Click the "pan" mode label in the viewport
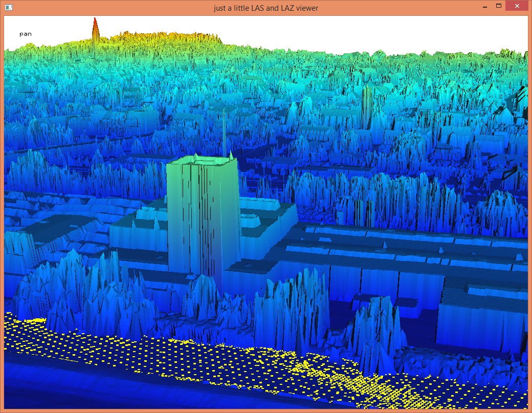 coord(26,34)
